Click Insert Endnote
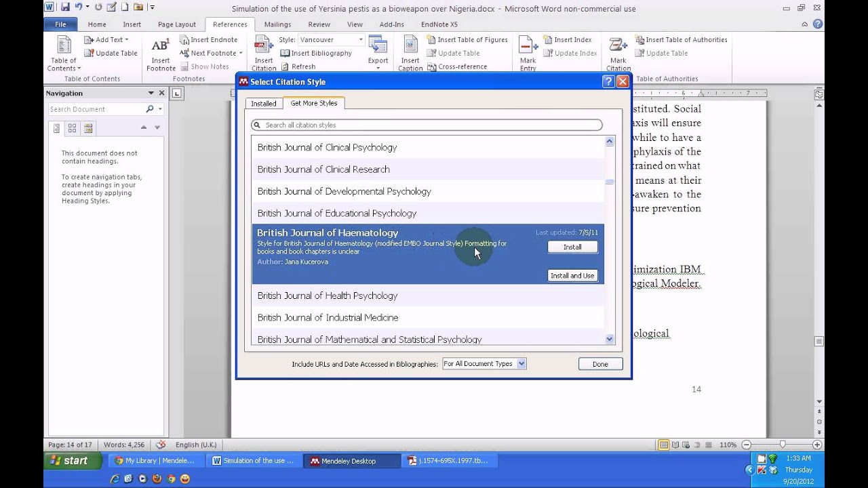Screen dimensions: 868x488 (209, 40)
